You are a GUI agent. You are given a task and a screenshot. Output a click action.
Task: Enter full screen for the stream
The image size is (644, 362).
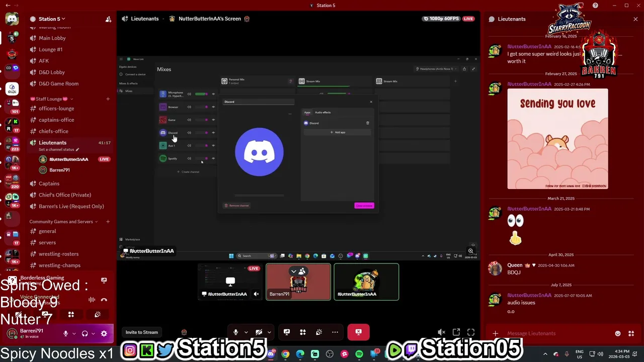[x=471, y=332]
